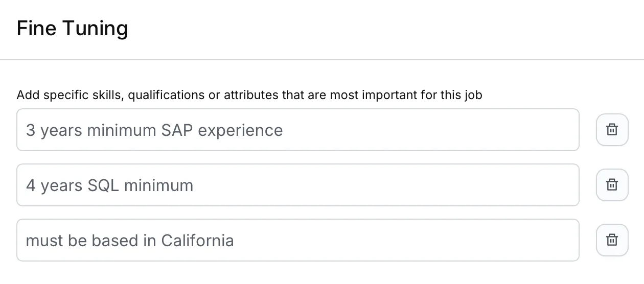Image resolution: width=644 pixels, height=284 pixels.
Task: Remove the "must be based in California" entry
Action: 612,240
